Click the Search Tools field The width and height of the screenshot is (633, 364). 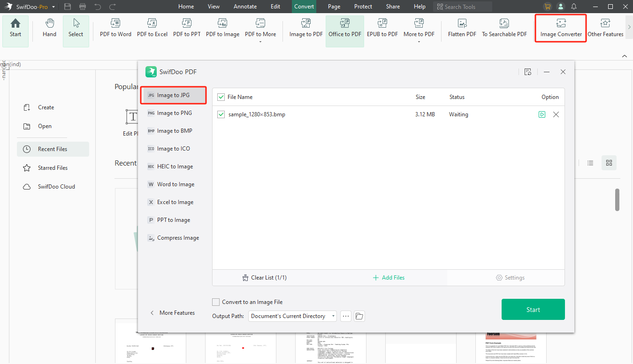click(463, 7)
